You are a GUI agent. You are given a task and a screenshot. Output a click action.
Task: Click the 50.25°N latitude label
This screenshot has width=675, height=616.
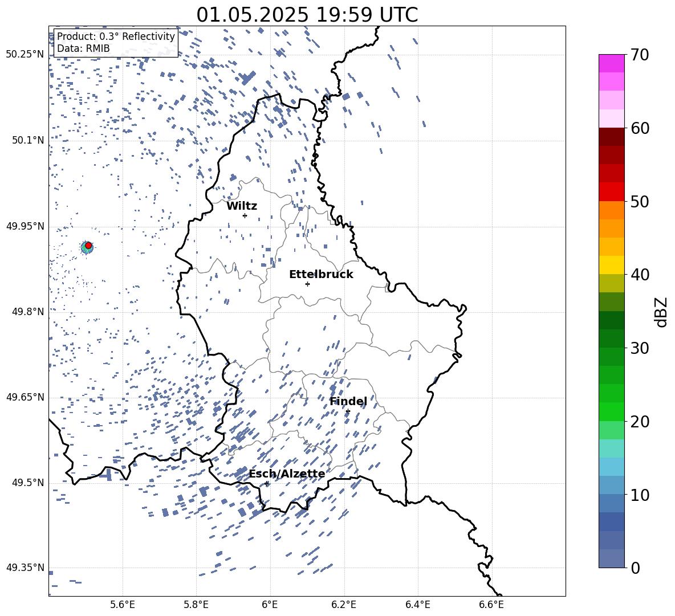pyautogui.click(x=25, y=55)
